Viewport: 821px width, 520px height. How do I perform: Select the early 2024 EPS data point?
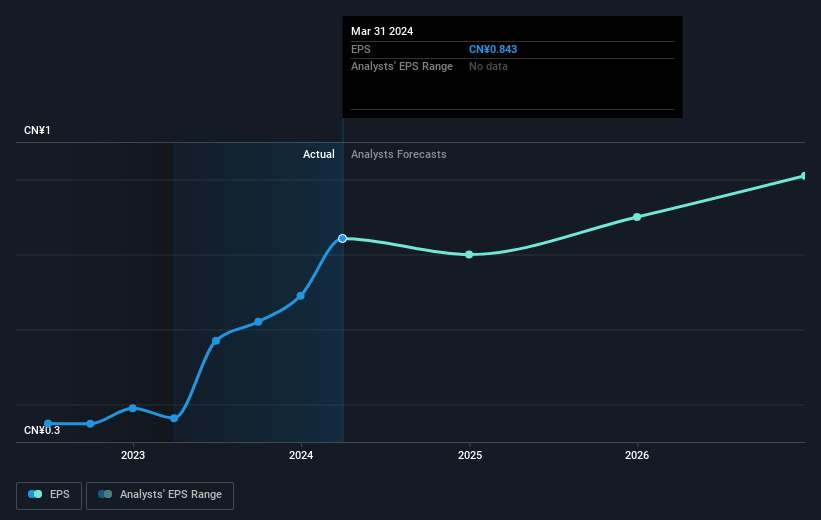[301, 296]
